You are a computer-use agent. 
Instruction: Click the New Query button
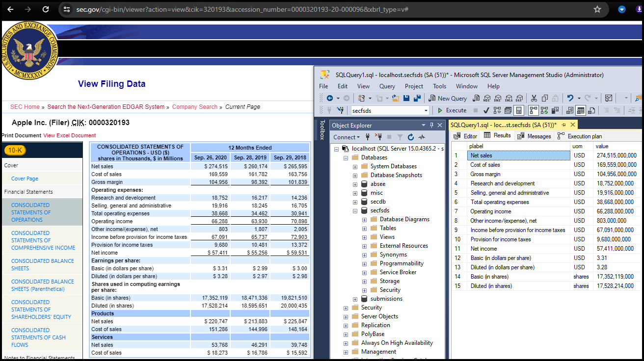click(x=448, y=98)
